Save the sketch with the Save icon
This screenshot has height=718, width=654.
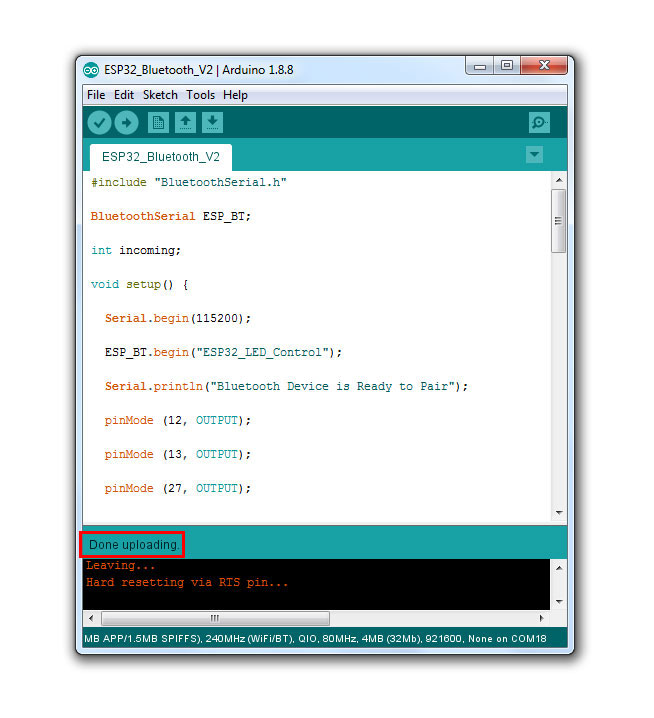click(212, 123)
